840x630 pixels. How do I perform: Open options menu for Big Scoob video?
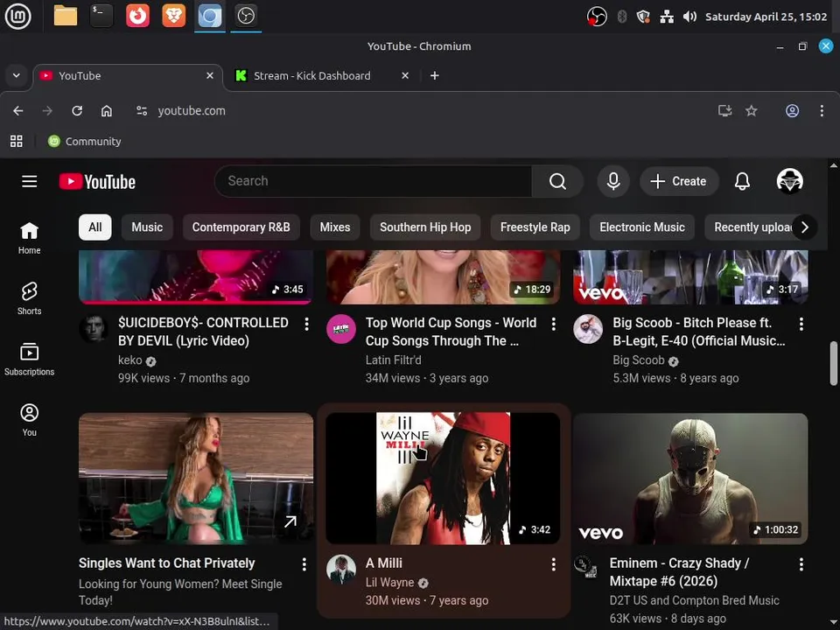[801, 324]
